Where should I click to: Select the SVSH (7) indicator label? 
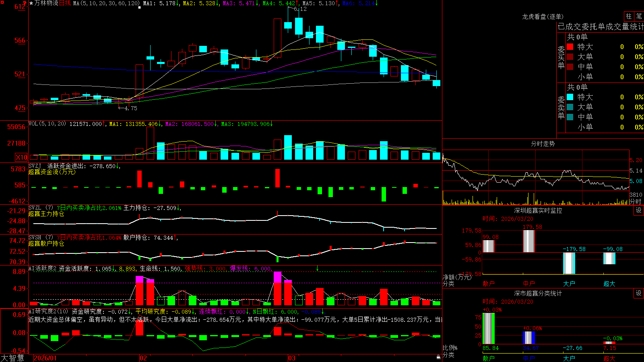tap(41, 238)
